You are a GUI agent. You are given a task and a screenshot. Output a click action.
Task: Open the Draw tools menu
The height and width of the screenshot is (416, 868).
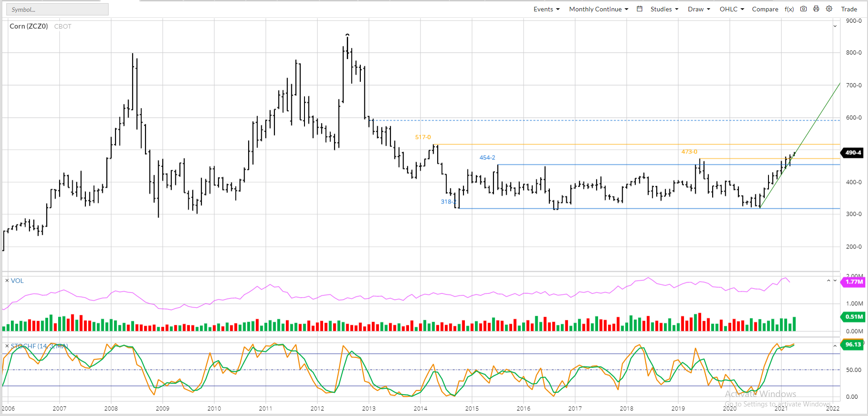click(x=699, y=9)
